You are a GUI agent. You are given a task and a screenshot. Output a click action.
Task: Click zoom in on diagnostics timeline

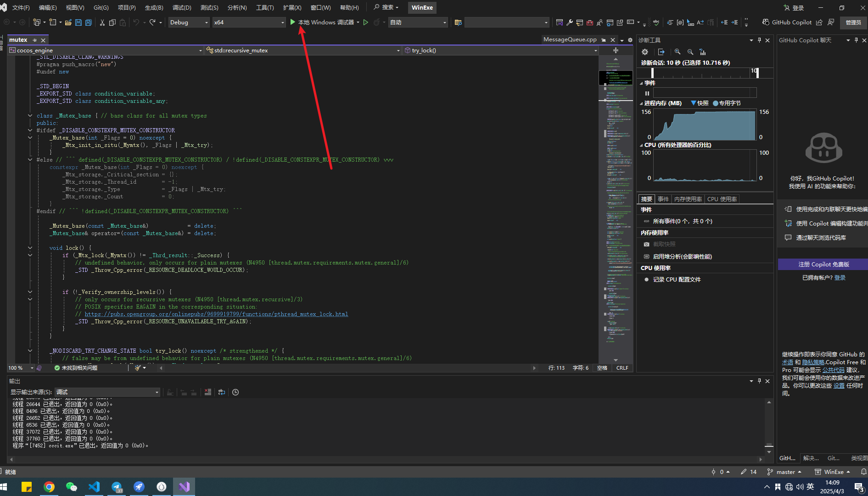pos(678,52)
